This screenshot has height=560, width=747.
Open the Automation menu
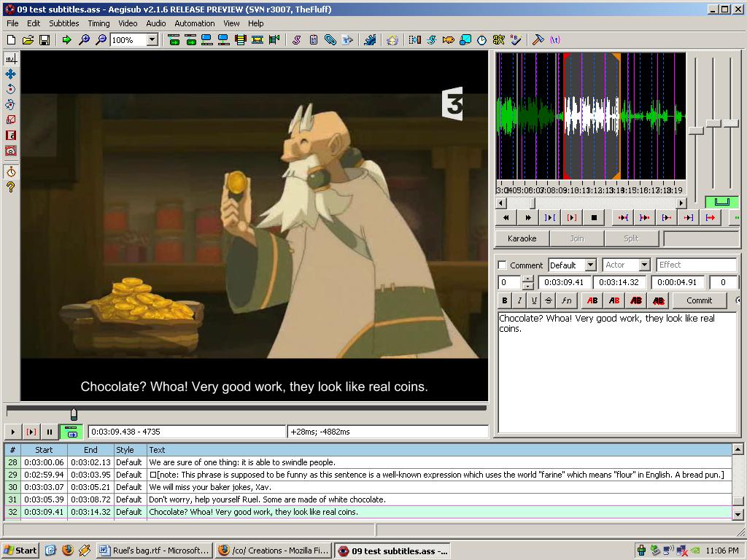click(194, 23)
